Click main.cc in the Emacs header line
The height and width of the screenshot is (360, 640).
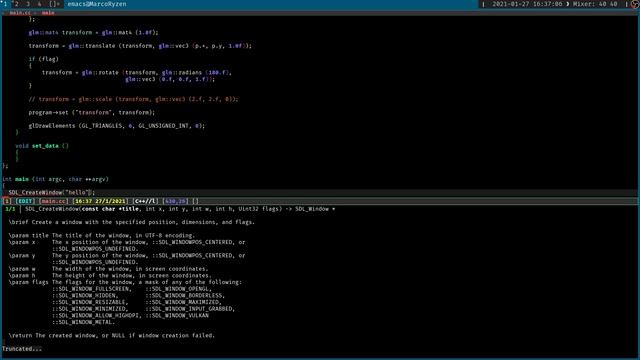click(20, 13)
